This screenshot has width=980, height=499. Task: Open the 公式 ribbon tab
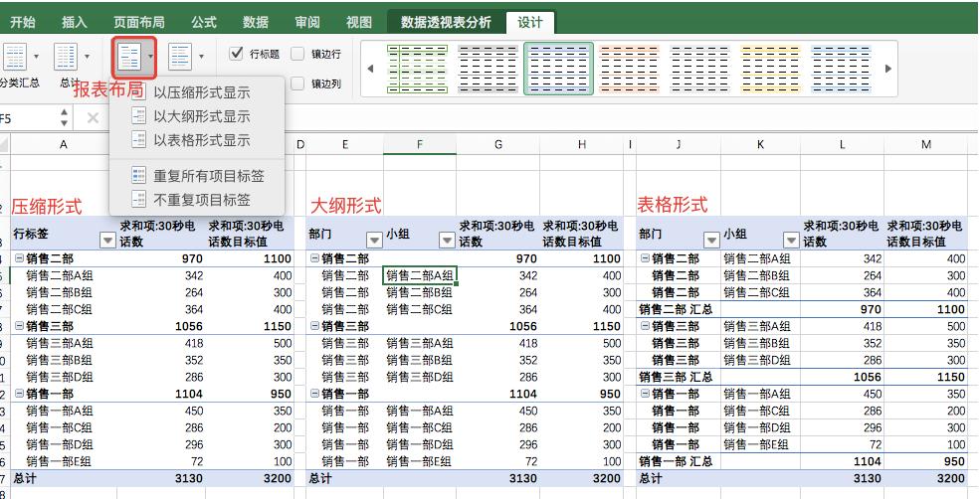tap(203, 22)
